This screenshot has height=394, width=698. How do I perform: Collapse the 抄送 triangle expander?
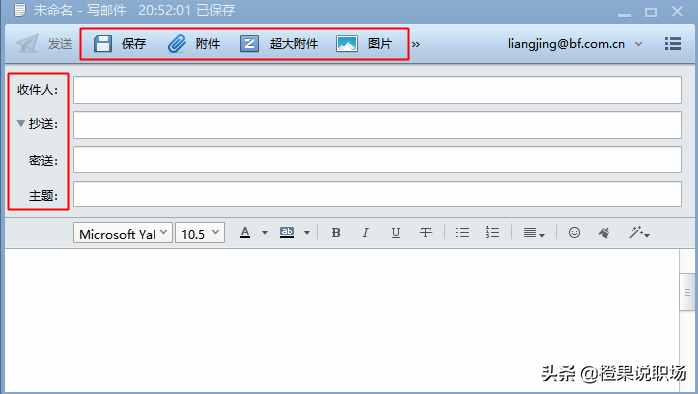click(x=20, y=123)
